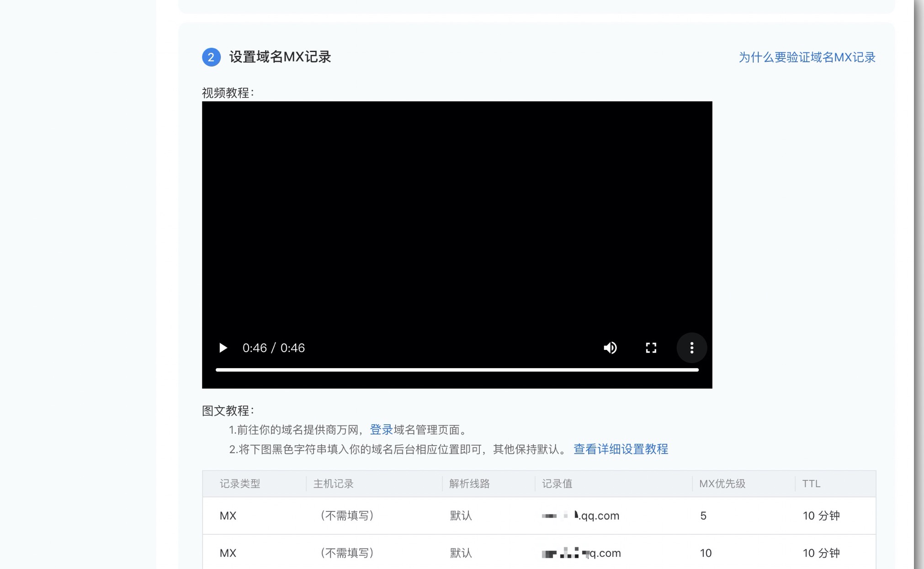Click the '视频教程:' label
This screenshot has height=569, width=924.
[x=228, y=92]
